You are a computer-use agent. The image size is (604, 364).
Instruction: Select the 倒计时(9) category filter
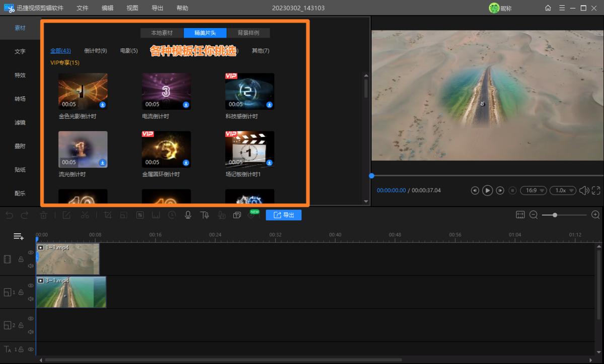pos(96,51)
